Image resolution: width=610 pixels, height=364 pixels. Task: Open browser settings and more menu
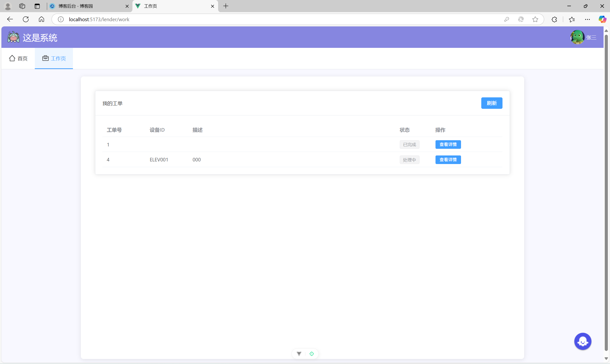pyautogui.click(x=587, y=19)
